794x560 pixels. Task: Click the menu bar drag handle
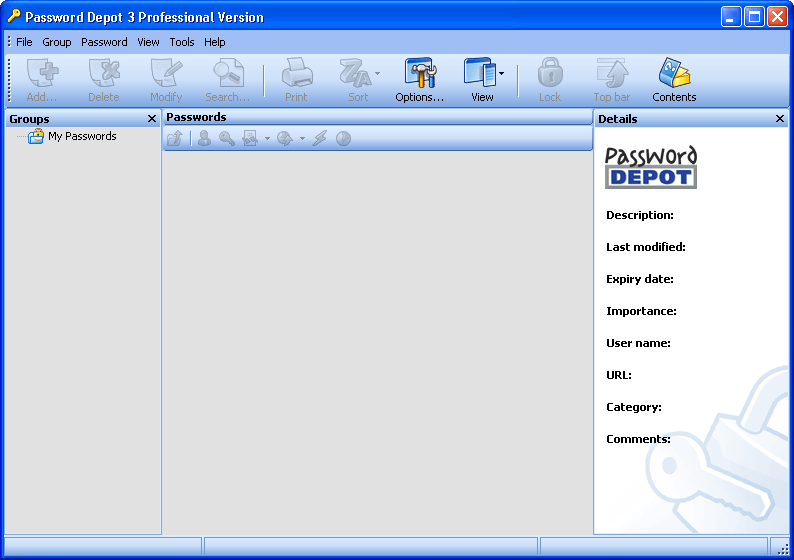[9, 42]
